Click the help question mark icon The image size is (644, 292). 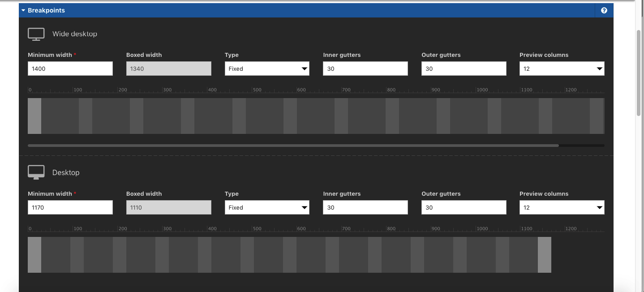point(604,10)
